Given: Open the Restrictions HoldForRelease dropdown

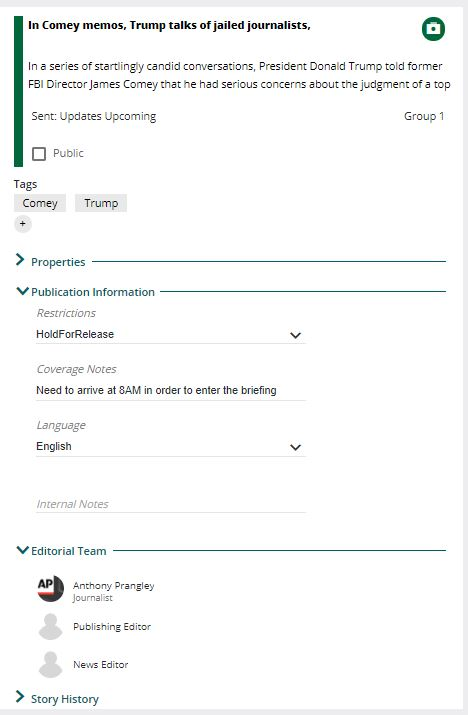Looking at the screenshot, I should pyautogui.click(x=171, y=334).
